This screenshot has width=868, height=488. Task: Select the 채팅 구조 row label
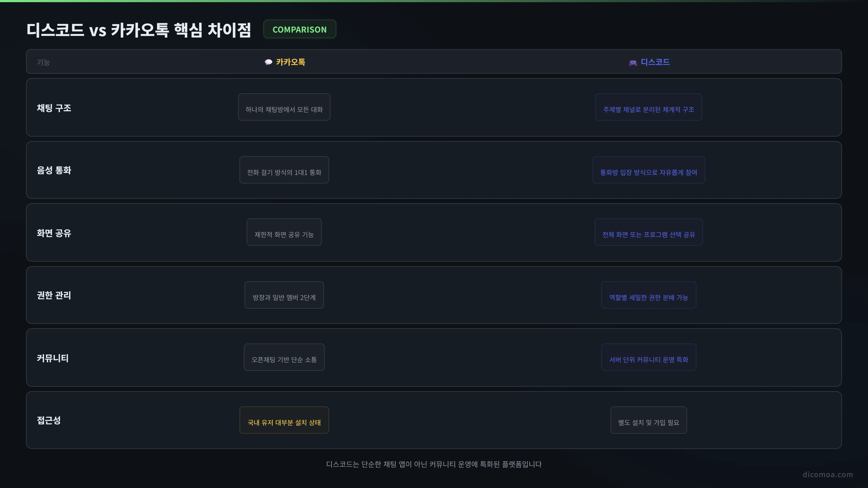pos(54,108)
